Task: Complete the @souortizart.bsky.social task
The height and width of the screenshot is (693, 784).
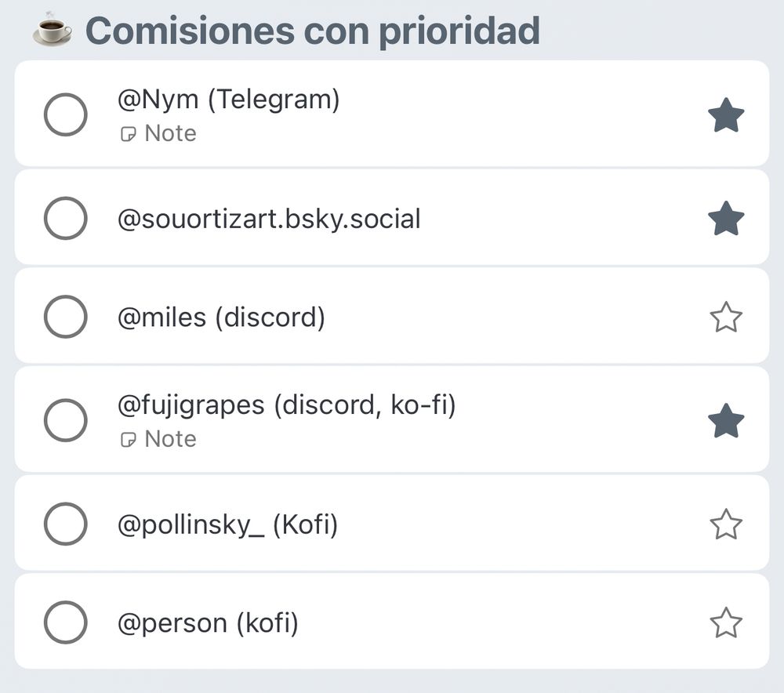Action: (x=65, y=219)
